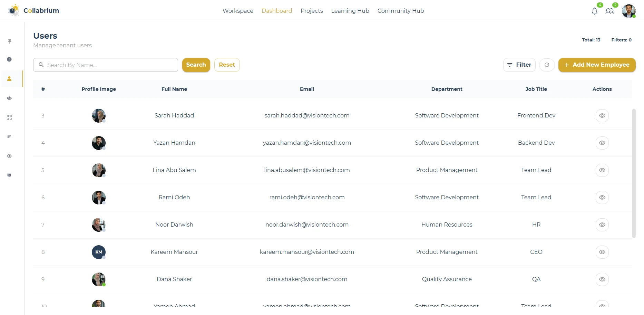View Dana Shaker's details with the eye icon
The height and width of the screenshot is (315, 644).
pos(602,279)
